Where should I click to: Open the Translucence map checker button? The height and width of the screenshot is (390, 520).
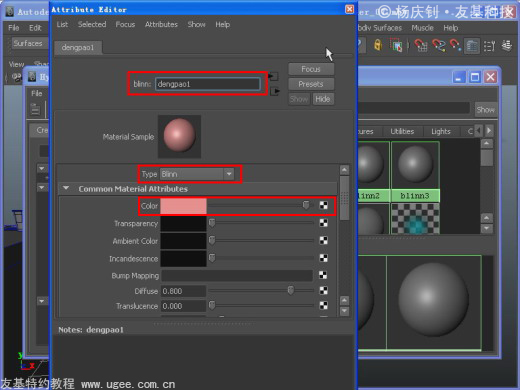323,306
